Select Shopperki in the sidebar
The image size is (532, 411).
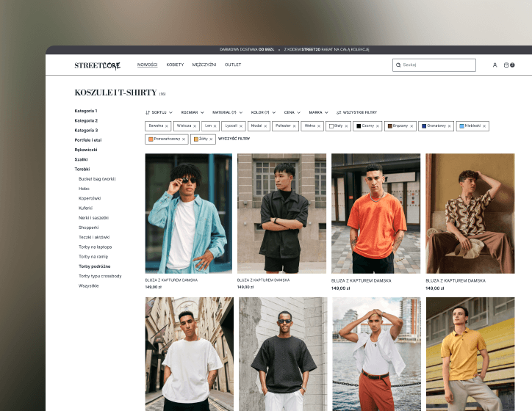(88, 228)
